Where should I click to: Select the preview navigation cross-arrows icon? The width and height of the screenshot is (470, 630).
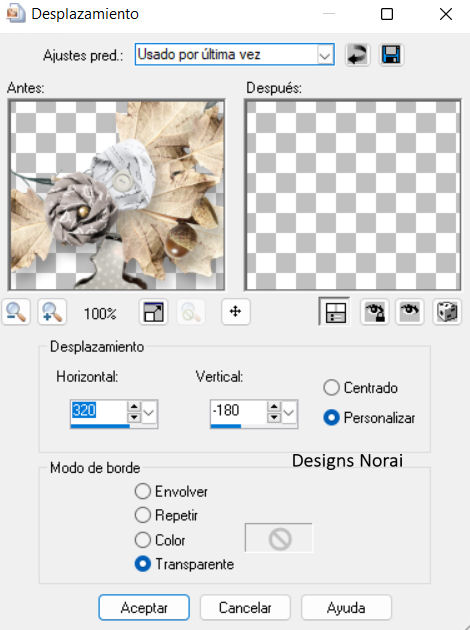tap(235, 312)
